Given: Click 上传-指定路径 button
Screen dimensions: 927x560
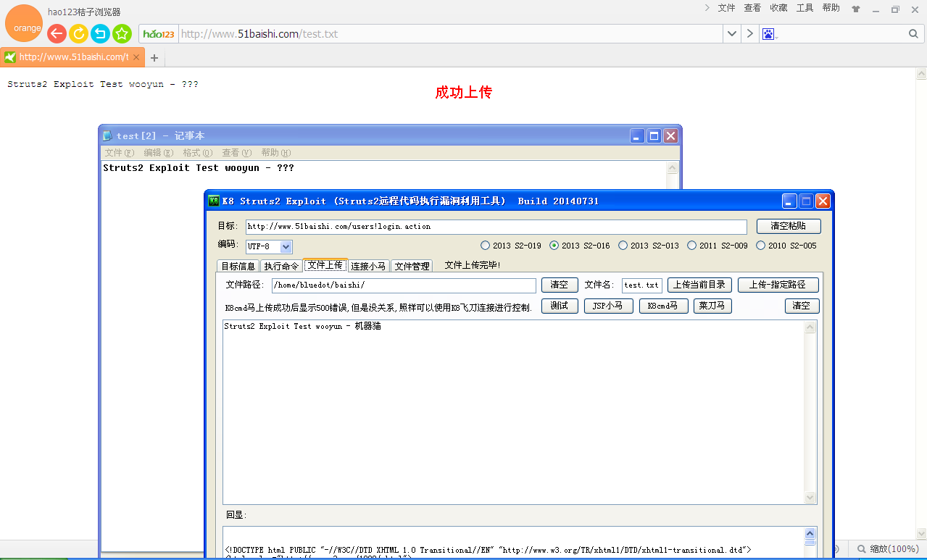Looking at the screenshot, I should coord(778,285).
